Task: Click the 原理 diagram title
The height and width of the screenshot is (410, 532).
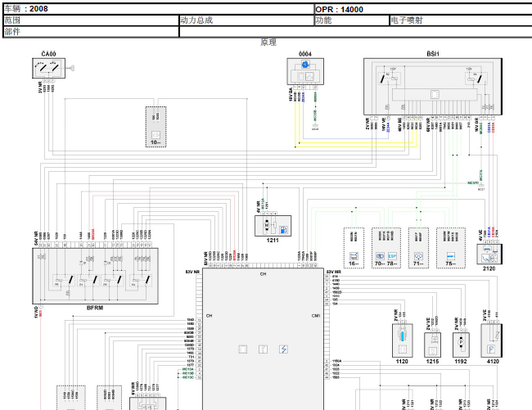Action: [268, 43]
